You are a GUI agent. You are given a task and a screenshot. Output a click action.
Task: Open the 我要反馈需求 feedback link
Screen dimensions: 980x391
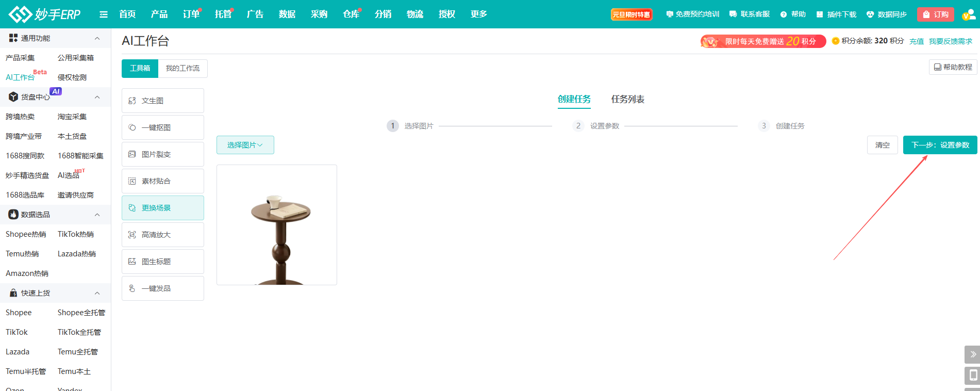pos(951,41)
